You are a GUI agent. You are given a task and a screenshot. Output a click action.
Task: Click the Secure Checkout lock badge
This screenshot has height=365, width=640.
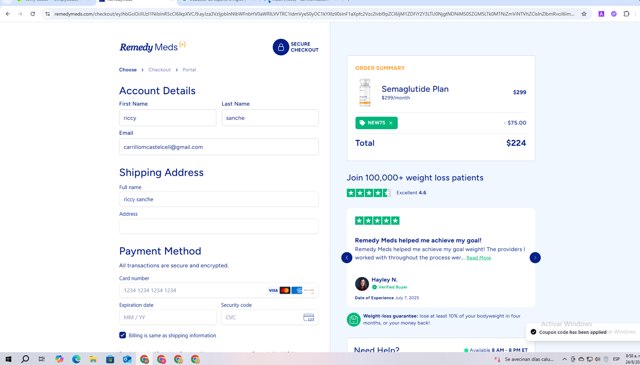tap(296, 47)
